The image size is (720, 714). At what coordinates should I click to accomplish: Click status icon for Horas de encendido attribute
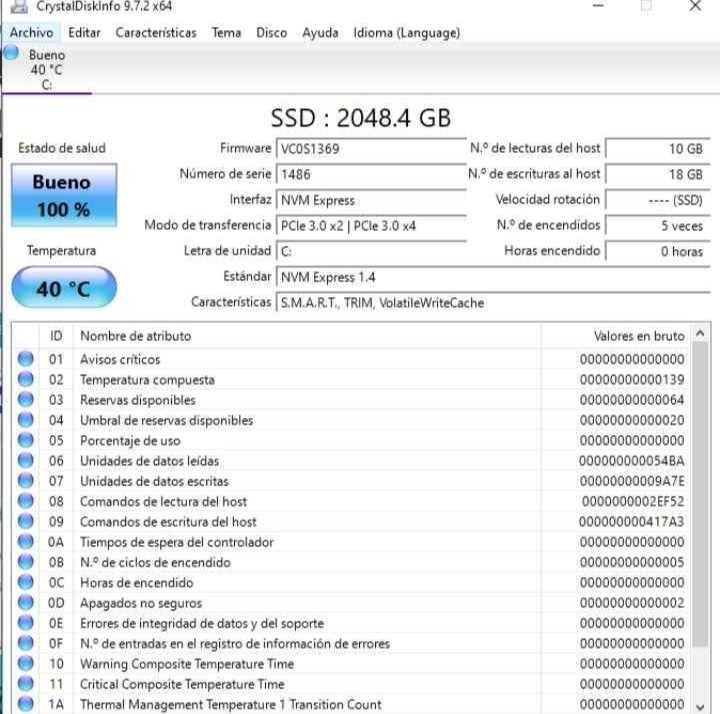coord(26,583)
